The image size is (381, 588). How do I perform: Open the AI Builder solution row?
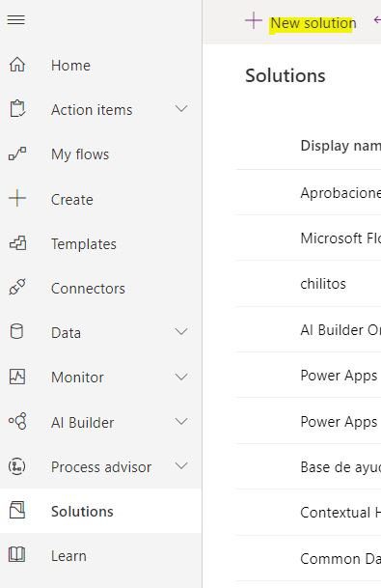[x=340, y=330]
